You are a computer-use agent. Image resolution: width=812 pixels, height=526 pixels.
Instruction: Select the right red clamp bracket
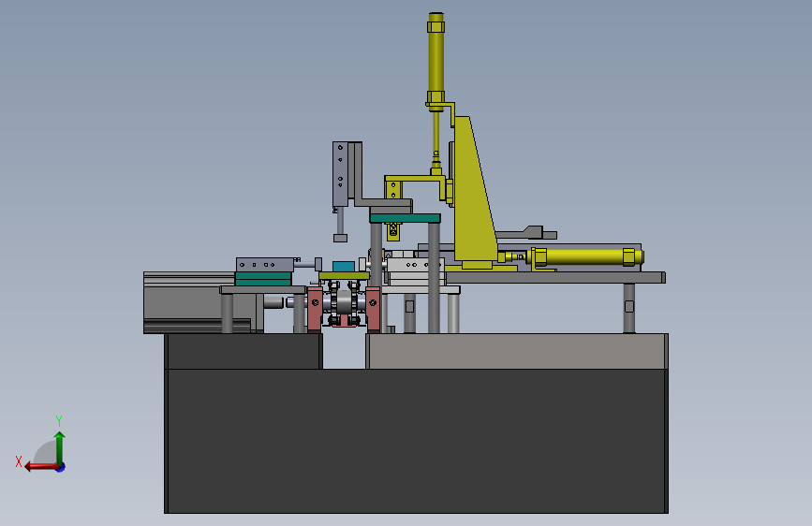(373, 309)
